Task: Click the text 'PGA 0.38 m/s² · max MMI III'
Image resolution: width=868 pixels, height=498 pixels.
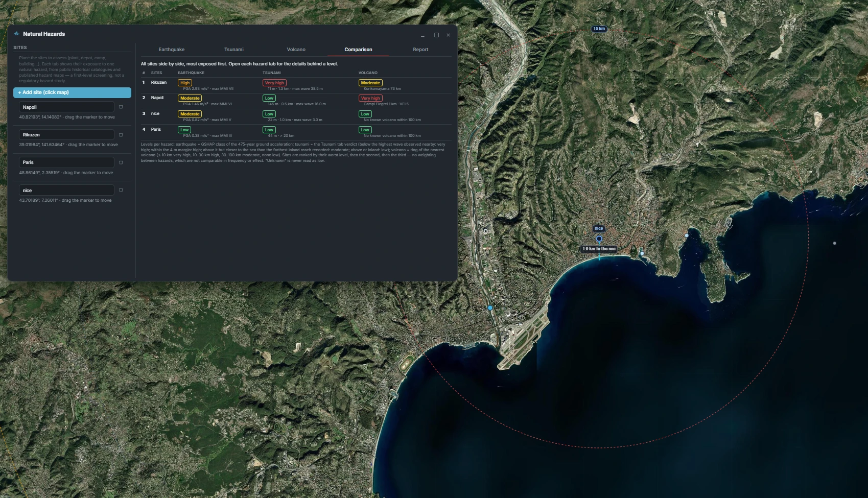Action: point(207,135)
